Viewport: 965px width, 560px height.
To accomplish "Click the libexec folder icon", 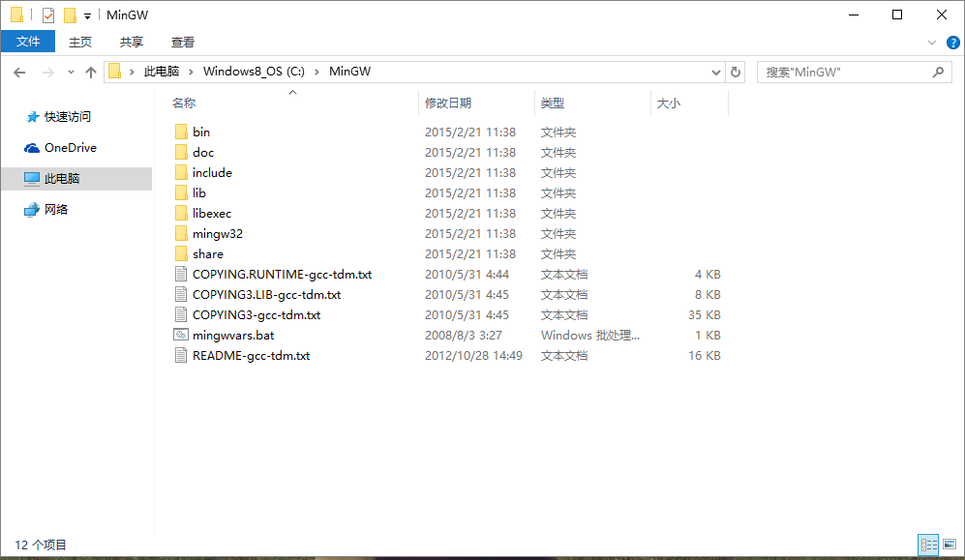I will pyautogui.click(x=181, y=213).
